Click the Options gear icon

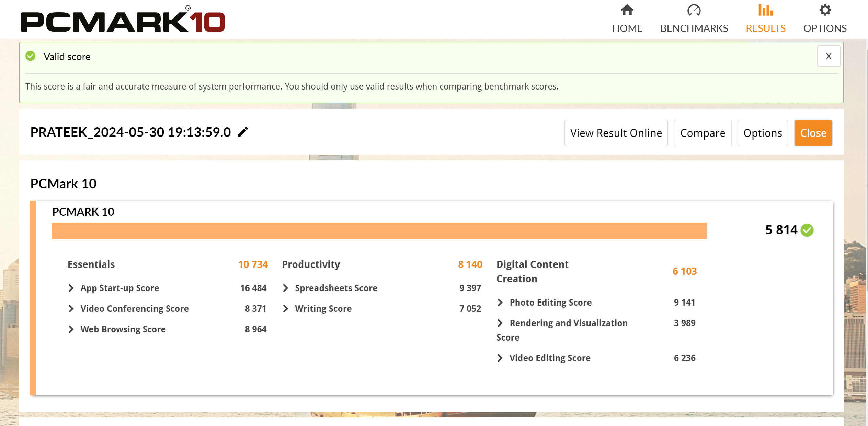pyautogui.click(x=825, y=10)
